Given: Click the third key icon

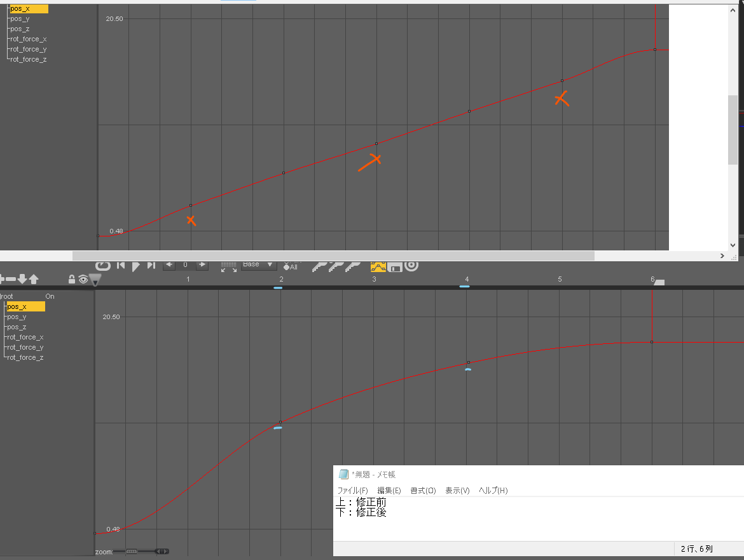Looking at the screenshot, I should click(352, 266).
